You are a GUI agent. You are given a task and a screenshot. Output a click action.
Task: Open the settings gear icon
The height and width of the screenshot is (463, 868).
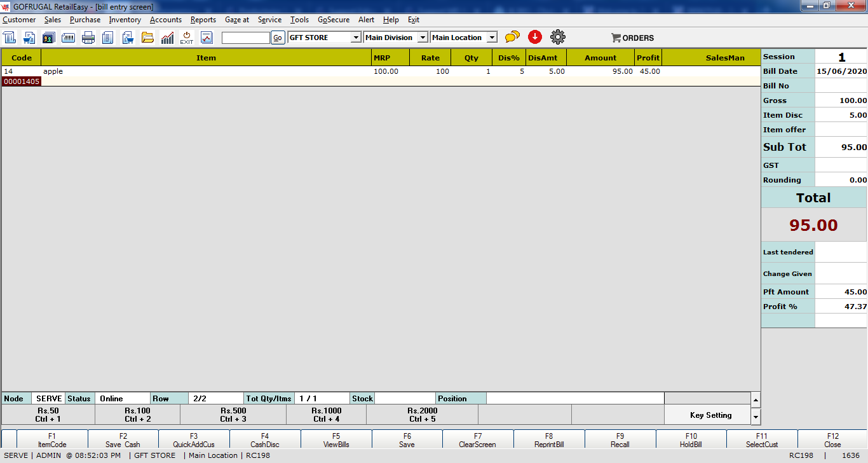click(x=558, y=37)
